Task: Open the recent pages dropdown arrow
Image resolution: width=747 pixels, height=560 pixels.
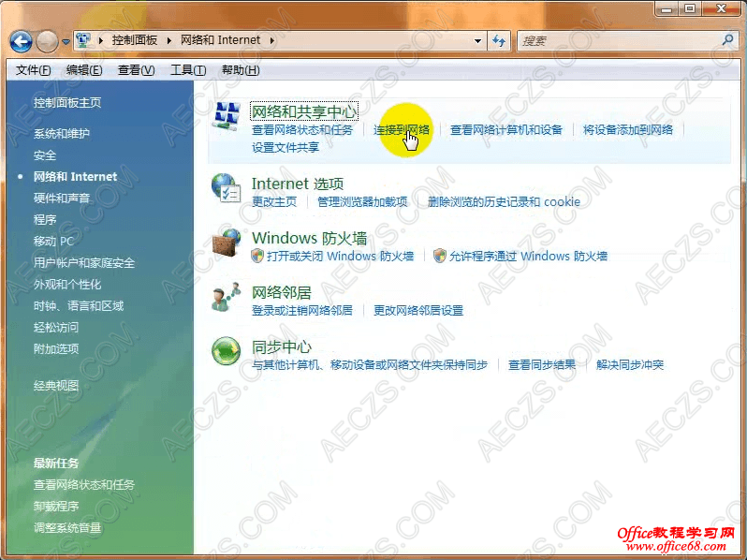Action: [66, 42]
